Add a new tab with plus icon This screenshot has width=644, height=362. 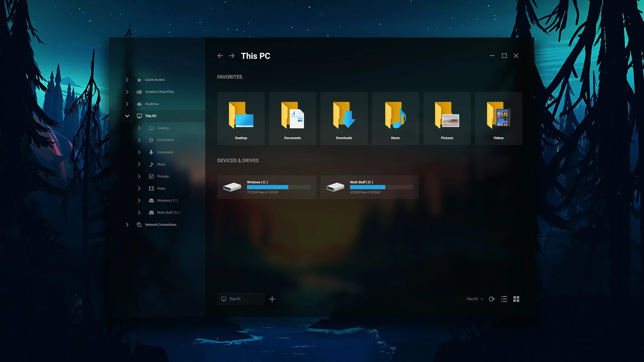[x=272, y=299]
